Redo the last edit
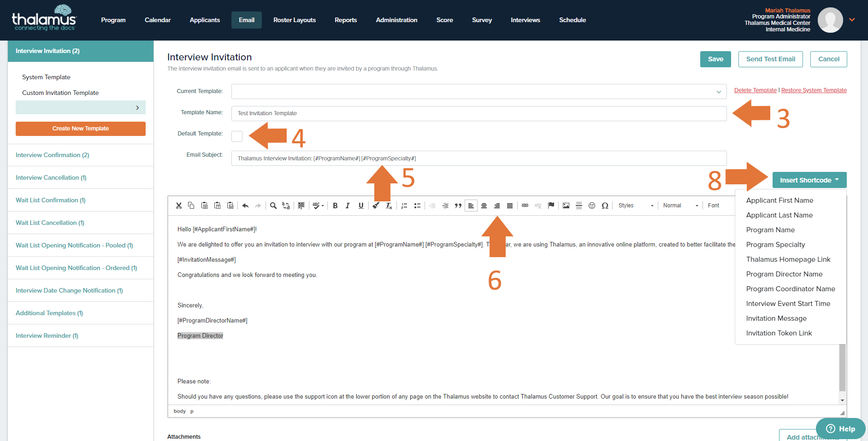Screen dimensions: 868x441 coord(258,206)
